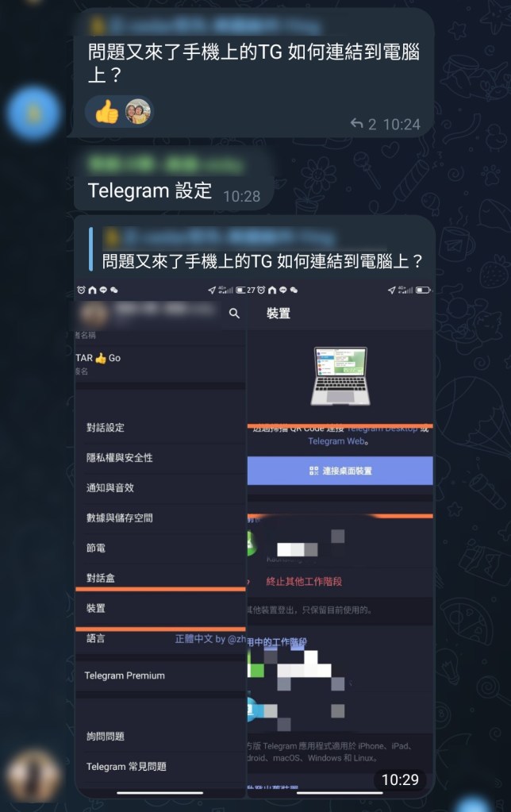Select the 數據與儲存空間 entry
This screenshot has height=812, width=511.
[160, 518]
